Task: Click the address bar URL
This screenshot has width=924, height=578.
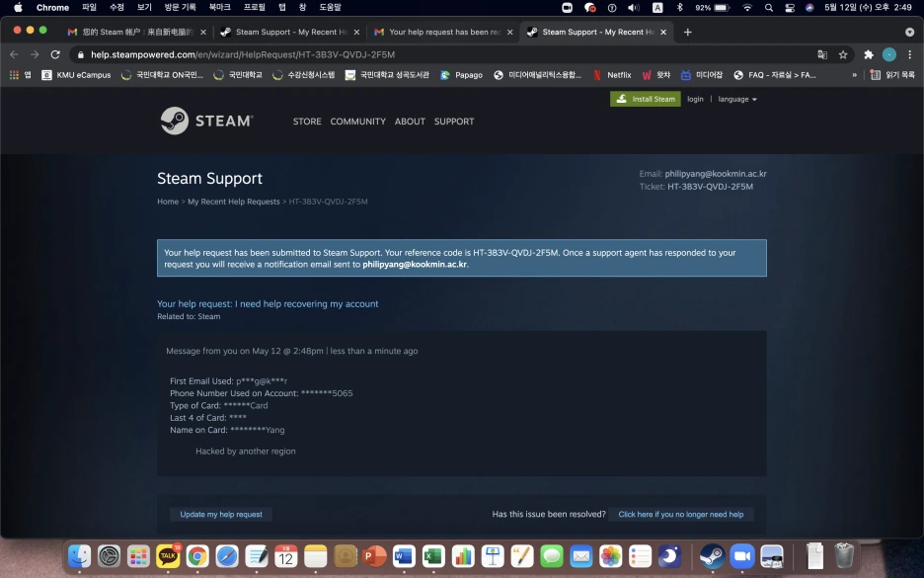Action: [x=242, y=54]
